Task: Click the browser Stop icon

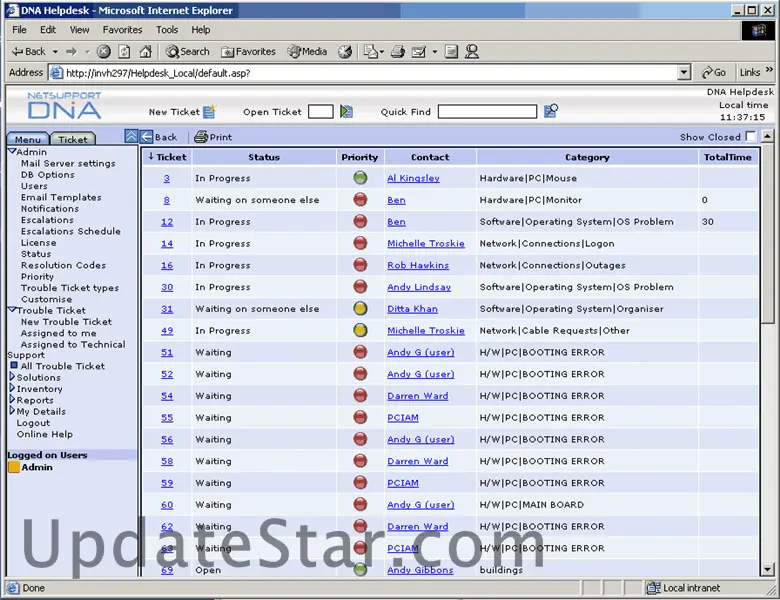Action: [103, 51]
